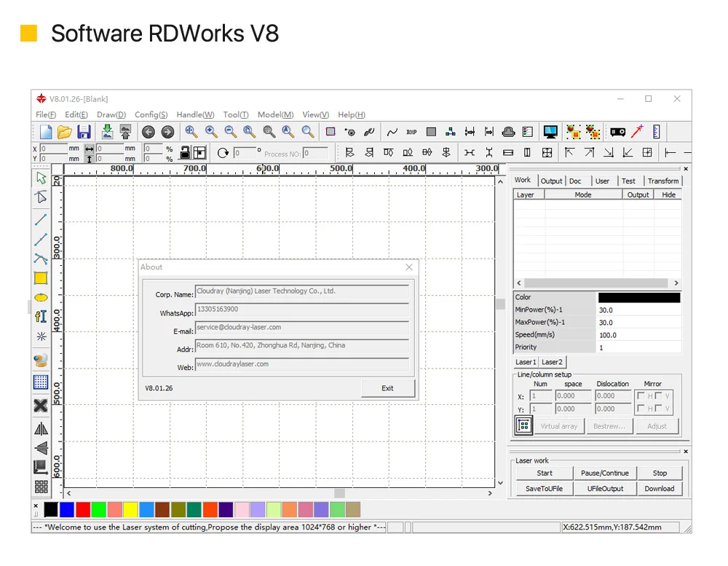Screen dimensions: 728x566
Task: Click the Web field www.cloudraylaser.com
Action: tap(302, 364)
